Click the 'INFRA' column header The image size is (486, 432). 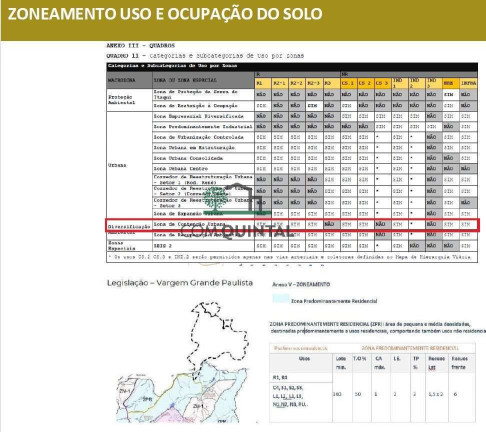tap(468, 83)
